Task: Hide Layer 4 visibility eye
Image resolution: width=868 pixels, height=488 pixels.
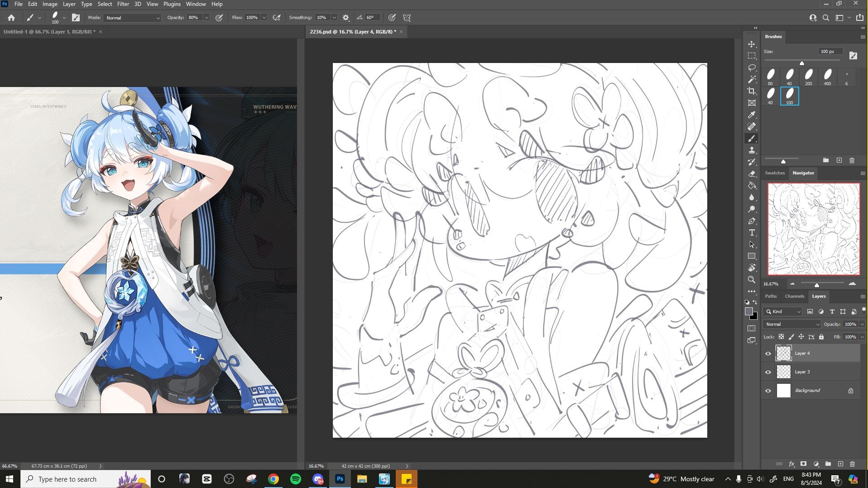Action: pos(768,353)
